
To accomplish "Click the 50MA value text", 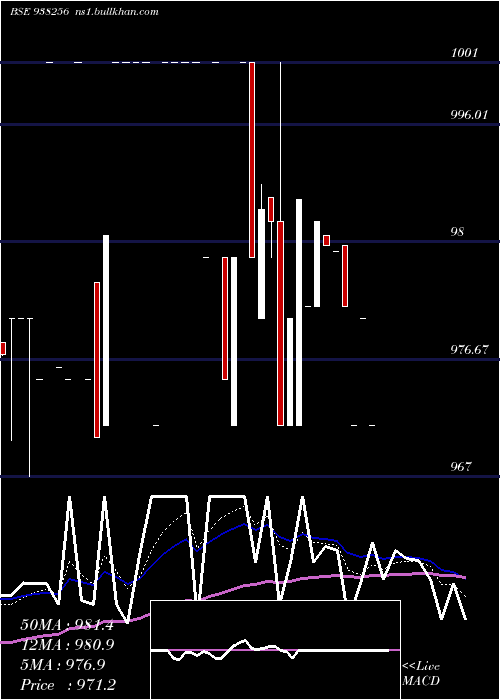I will [67, 625].
